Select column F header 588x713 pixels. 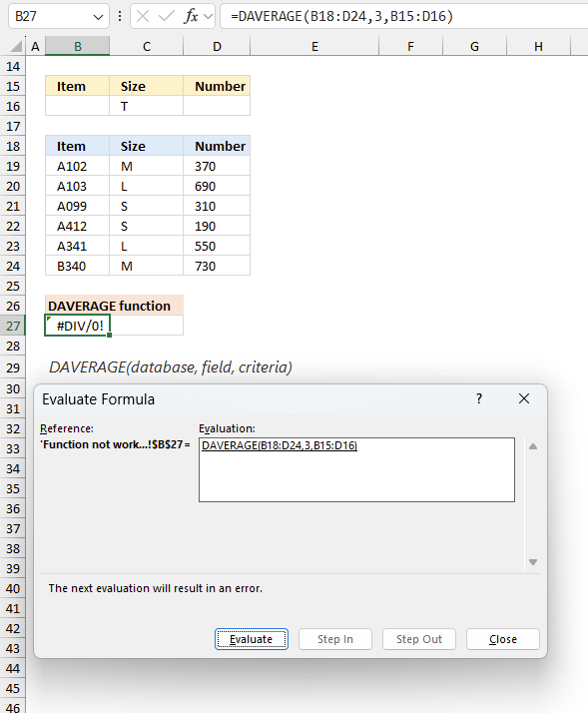410,46
